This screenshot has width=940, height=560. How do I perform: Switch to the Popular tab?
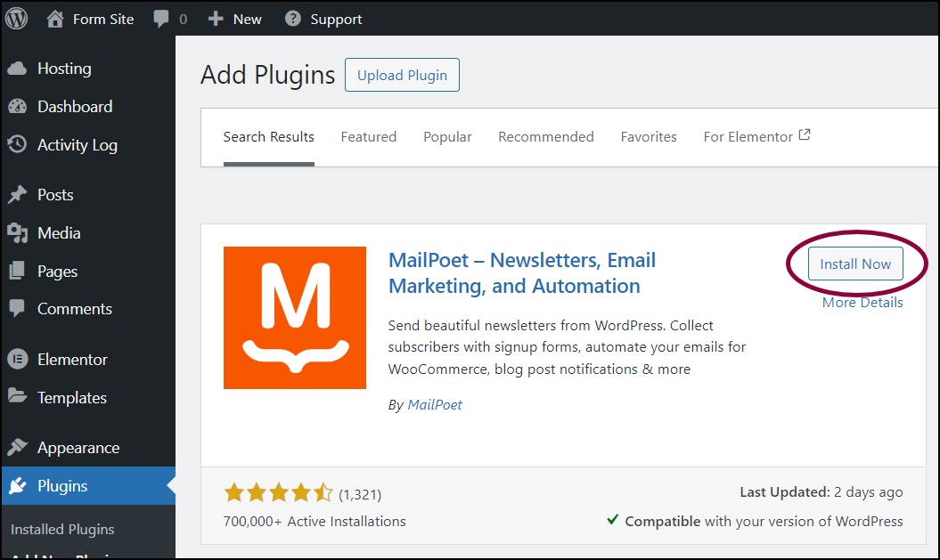click(x=447, y=137)
